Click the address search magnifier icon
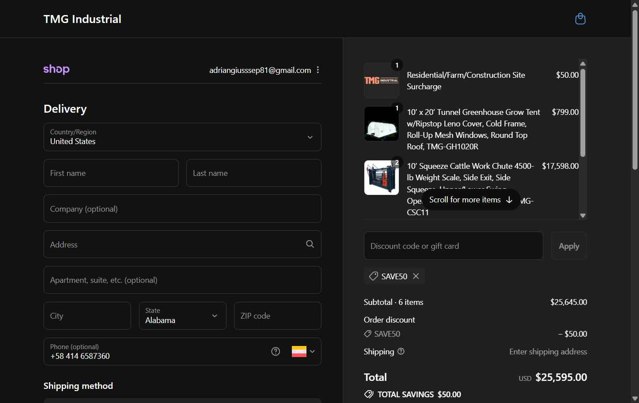The width and height of the screenshot is (639, 403). 310,244
